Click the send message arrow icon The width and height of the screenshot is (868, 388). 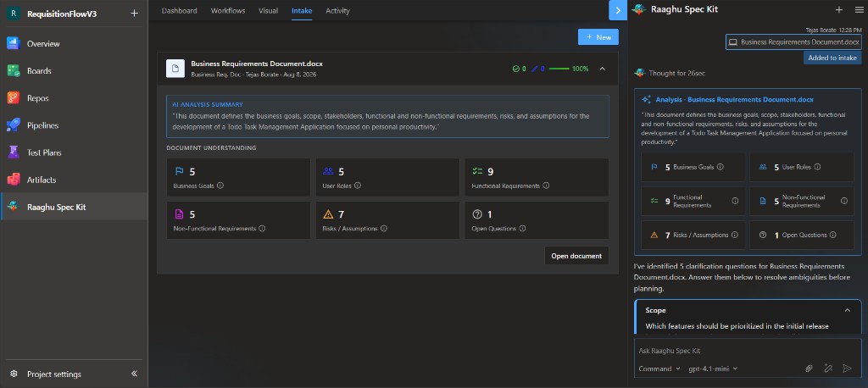pyautogui.click(x=847, y=368)
